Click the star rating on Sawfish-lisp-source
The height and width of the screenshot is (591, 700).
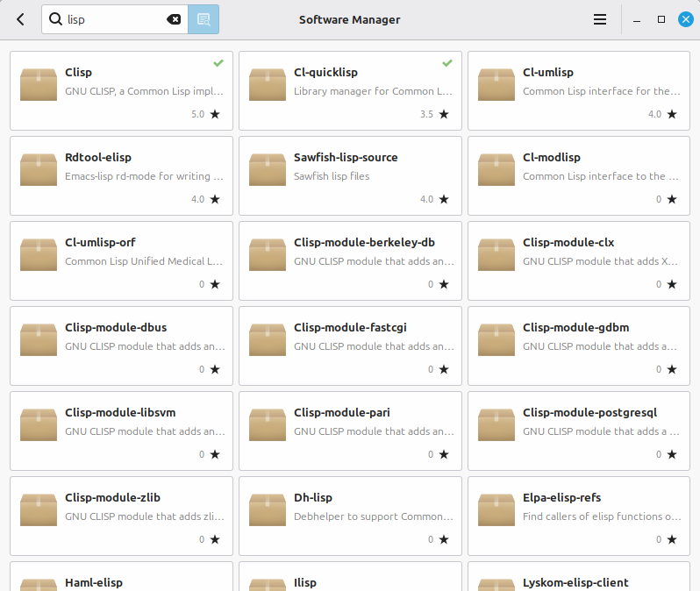point(434,199)
